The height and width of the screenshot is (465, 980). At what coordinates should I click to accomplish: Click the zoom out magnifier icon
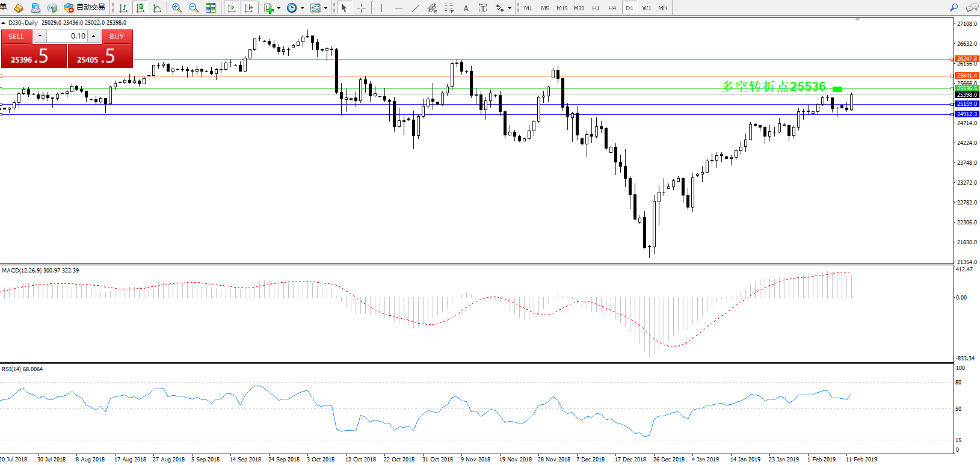(x=194, y=8)
